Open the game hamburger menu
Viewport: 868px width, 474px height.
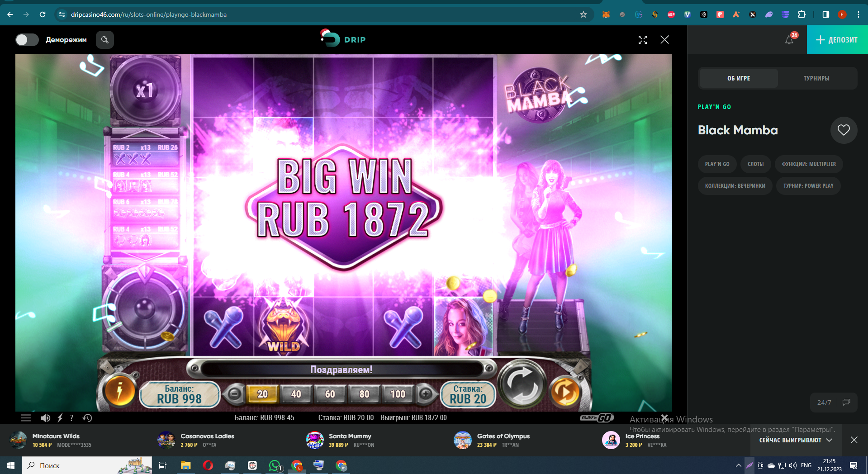(26, 418)
